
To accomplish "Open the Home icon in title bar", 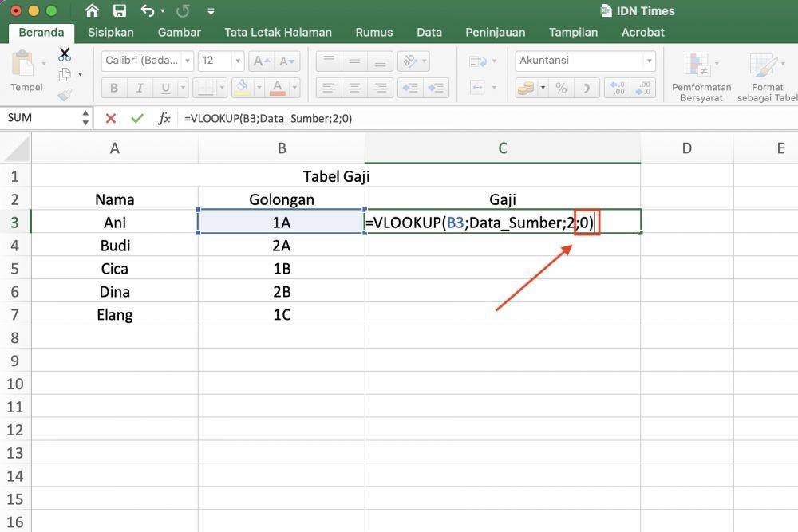I will tap(92, 10).
